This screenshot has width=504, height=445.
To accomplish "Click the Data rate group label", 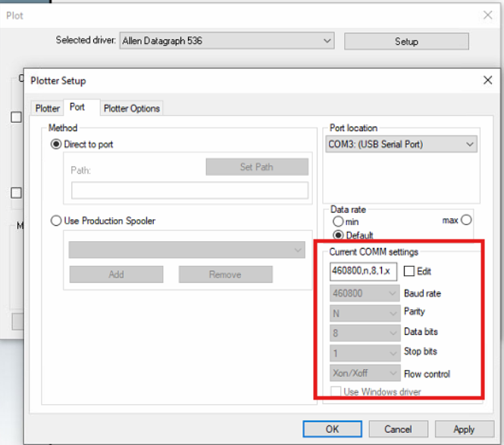I will pyautogui.click(x=348, y=210).
